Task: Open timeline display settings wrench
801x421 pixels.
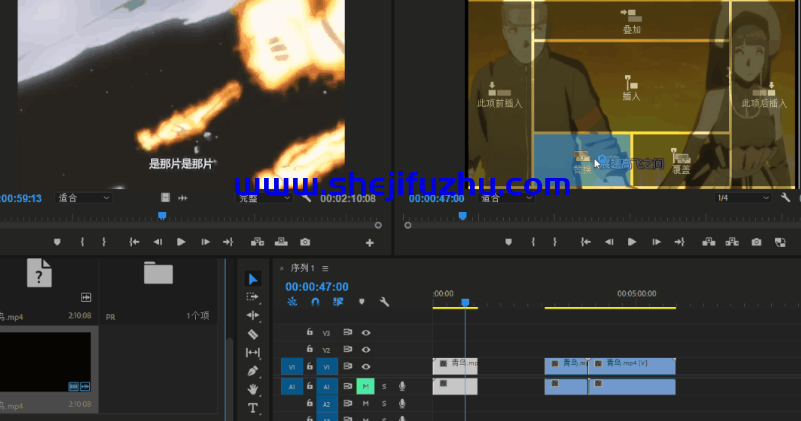Action: pyautogui.click(x=384, y=302)
